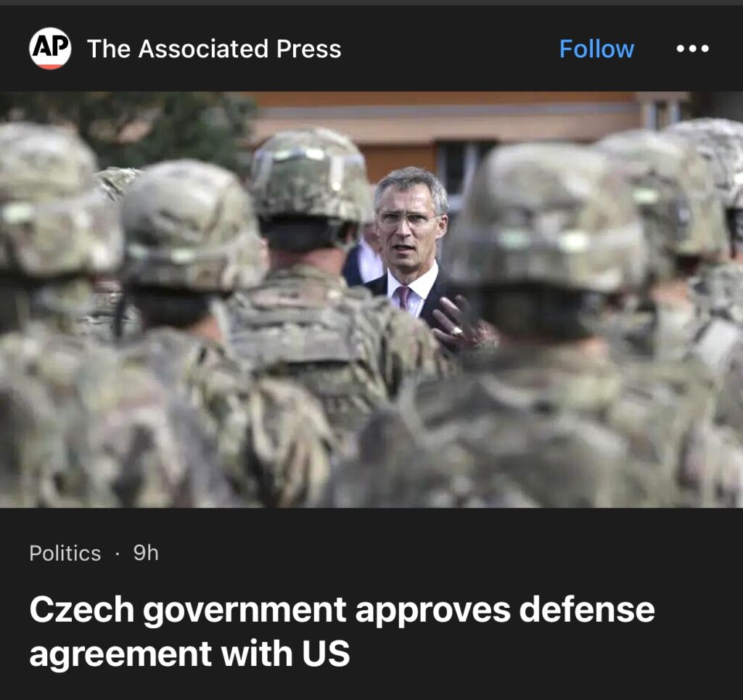Open the article photo of soldiers
The height and width of the screenshot is (700, 743).
click(371, 300)
